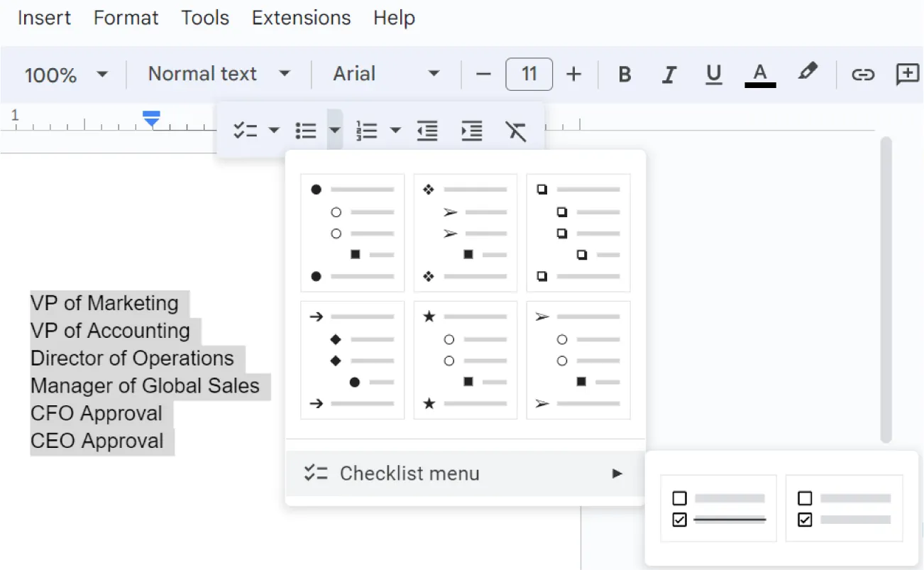
Task: Select the filled-circle bullet list style
Action: [352, 233]
